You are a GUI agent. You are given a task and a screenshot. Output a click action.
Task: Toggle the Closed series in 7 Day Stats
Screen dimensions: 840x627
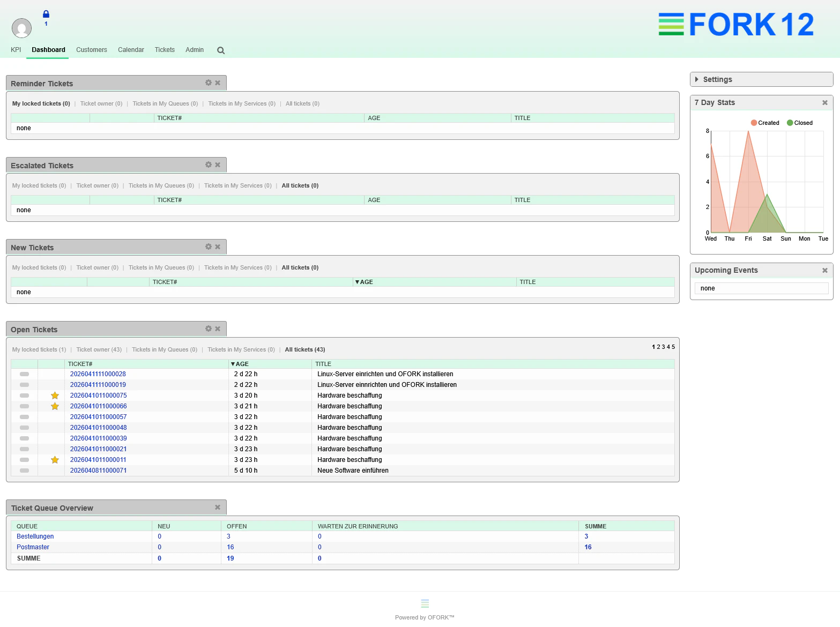(799, 122)
